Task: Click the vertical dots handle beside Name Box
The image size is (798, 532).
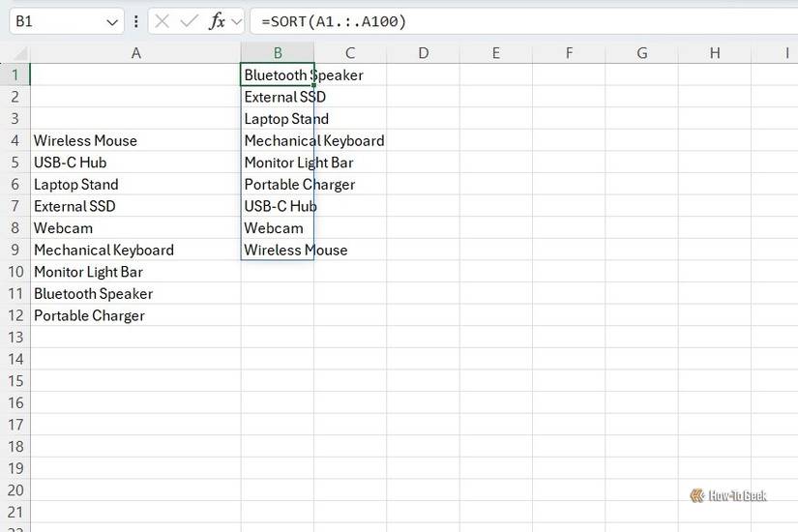Action: click(135, 21)
